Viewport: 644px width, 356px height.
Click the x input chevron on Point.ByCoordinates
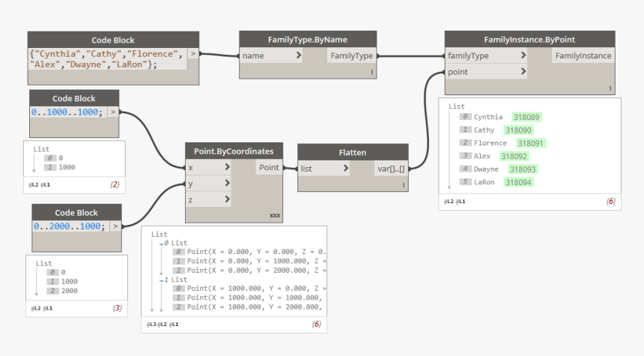[227, 167]
